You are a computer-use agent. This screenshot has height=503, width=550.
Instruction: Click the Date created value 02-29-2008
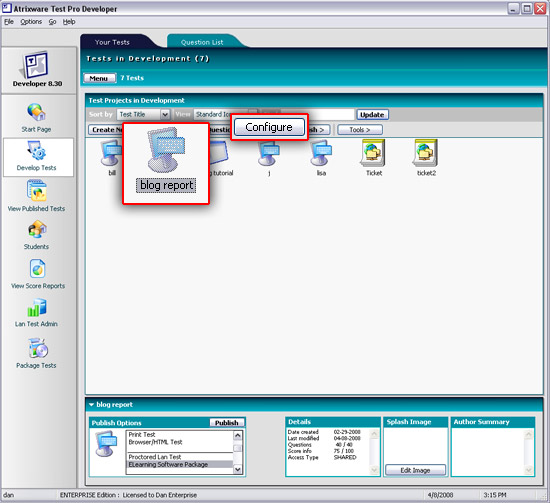click(x=347, y=432)
